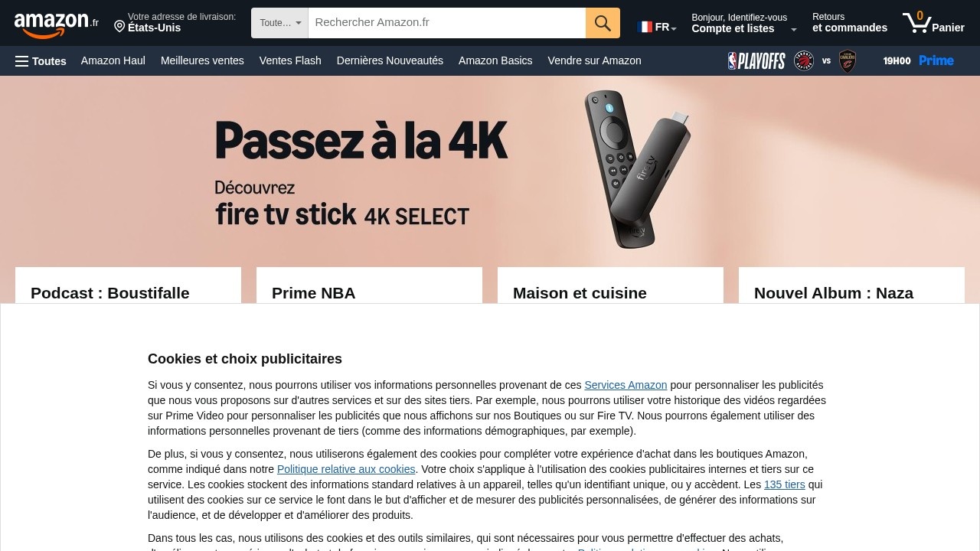The height and width of the screenshot is (551, 980).
Task: Expand the search category dropdown
Action: (x=279, y=23)
